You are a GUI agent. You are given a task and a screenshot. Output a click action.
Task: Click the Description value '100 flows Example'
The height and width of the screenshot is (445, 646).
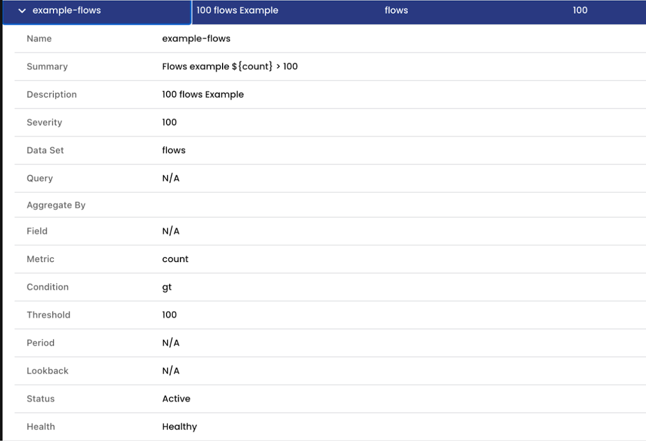[202, 95]
